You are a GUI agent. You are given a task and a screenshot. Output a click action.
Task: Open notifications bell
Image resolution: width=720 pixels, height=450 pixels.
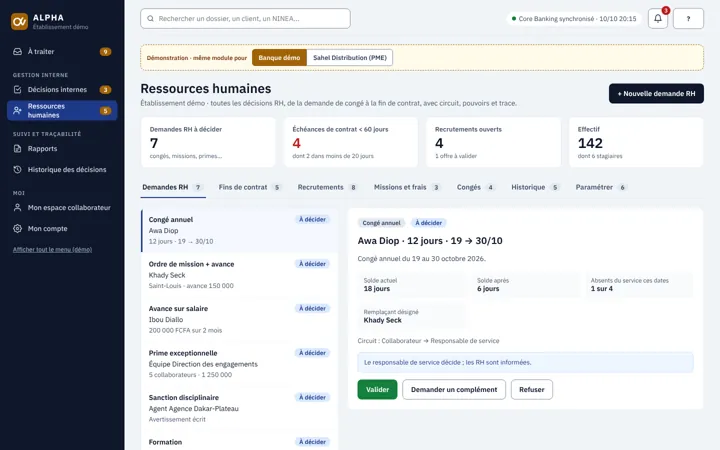[x=658, y=19]
